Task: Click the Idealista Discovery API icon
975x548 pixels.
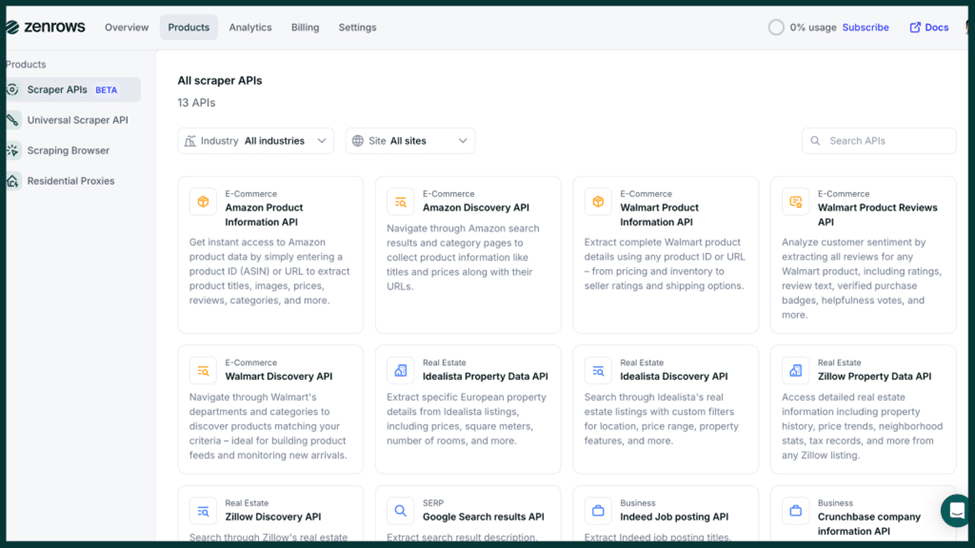Action: [598, 371]
